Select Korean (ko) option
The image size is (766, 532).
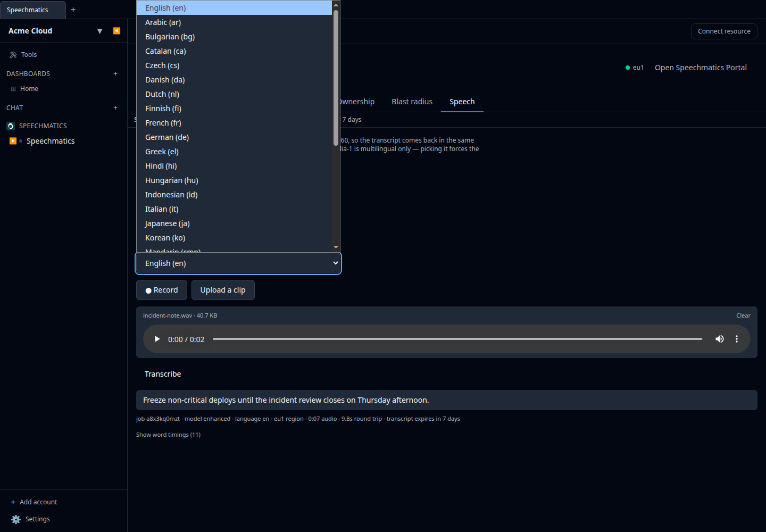click(x=234, y=238)
